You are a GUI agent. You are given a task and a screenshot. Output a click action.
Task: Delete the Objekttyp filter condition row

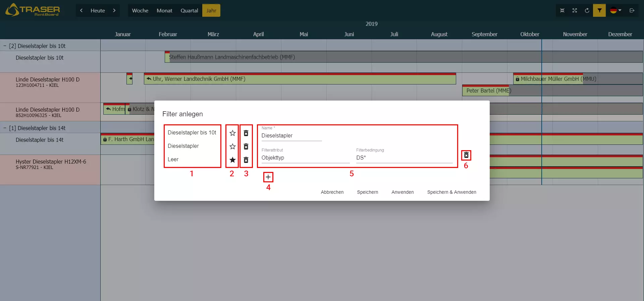[x=466, y=155]
